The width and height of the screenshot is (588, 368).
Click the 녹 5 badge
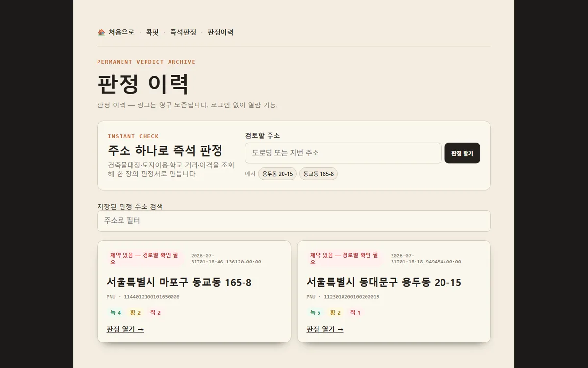(x=315, y=313)
